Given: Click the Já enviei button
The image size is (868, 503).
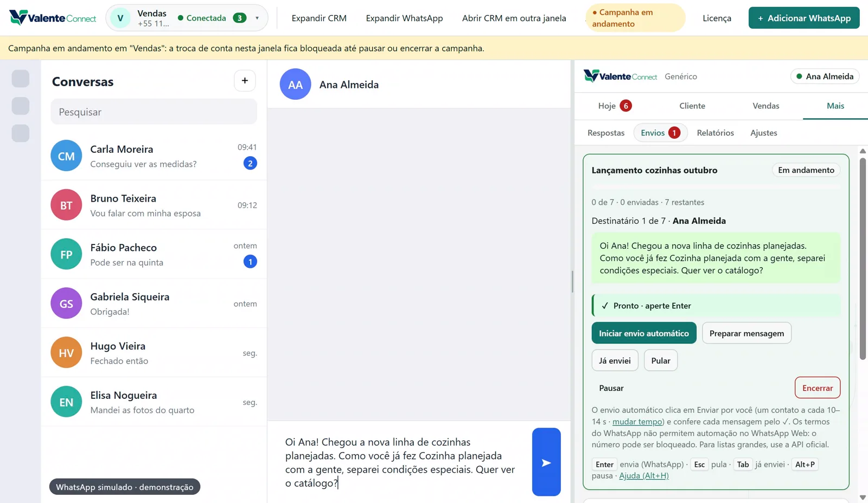Looking at the screenshot, I should click(615, 360).
